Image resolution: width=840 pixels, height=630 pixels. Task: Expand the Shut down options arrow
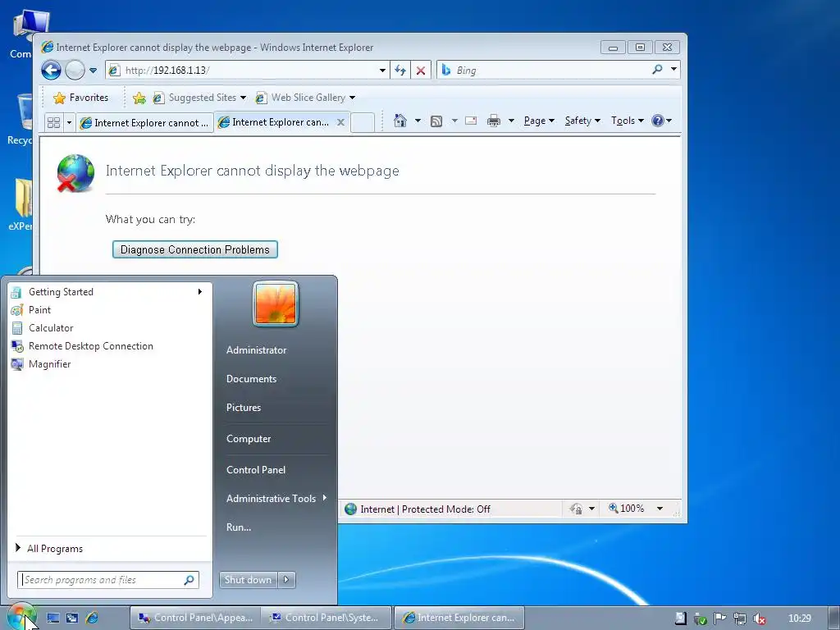click(x=286, y=580)
